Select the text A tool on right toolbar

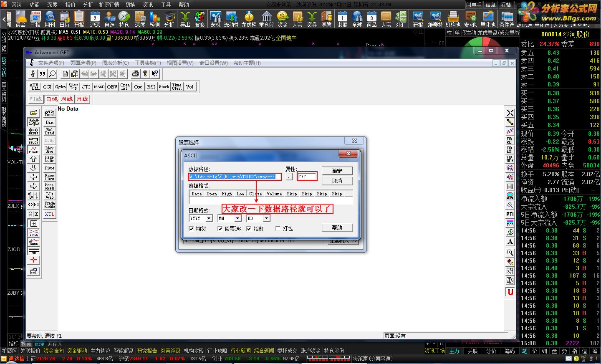[x=510, y=242]
